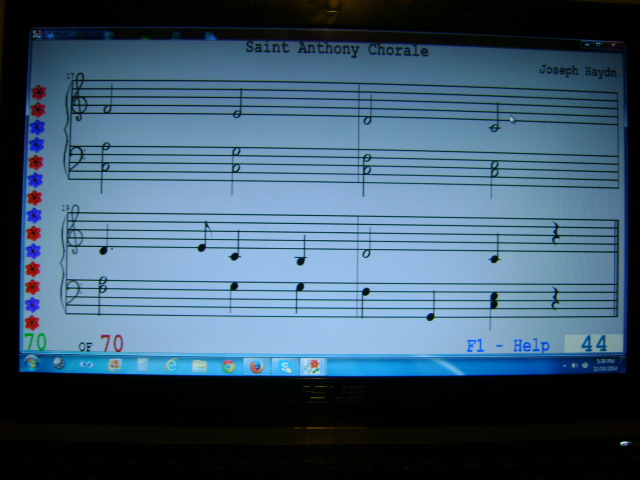The width and height of the screenshot is (640, 480).
Task: Click the network tray icon beside the clock
Action: point(585,365)
